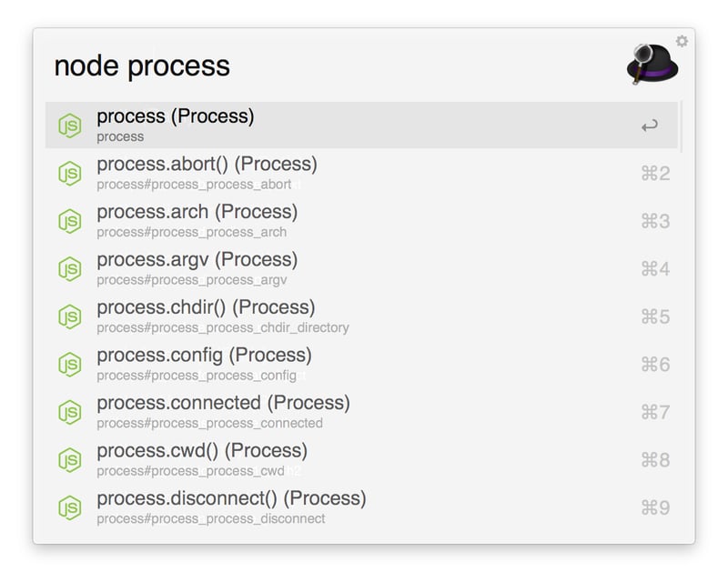This screenshot has height=582, width=728.
Task: Click Node.js icon beside process.arch
Action: [70, 221]
